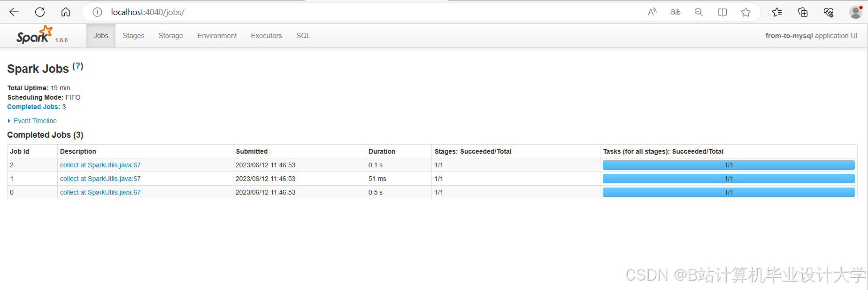Switch to the Executors tab
The image size is (868, 290).
pyautogui.click(x=267, y=36)
